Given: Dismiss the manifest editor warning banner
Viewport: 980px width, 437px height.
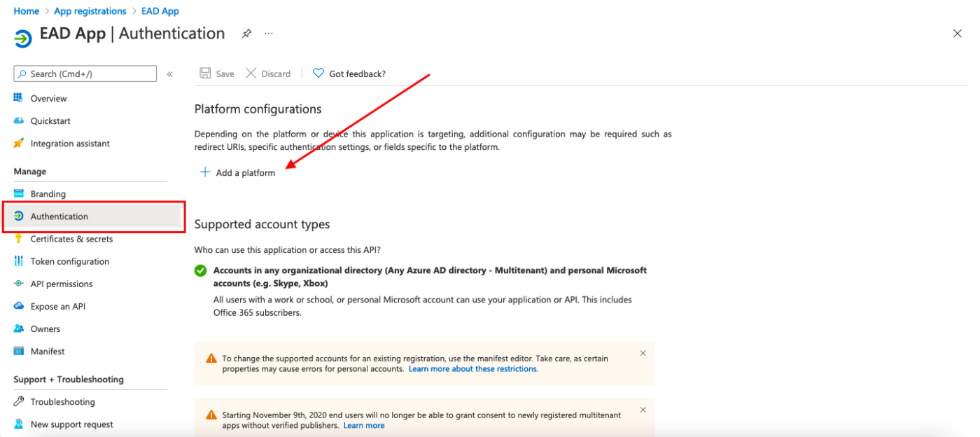Looking at the screenshot, I should [x=643, y=354].
